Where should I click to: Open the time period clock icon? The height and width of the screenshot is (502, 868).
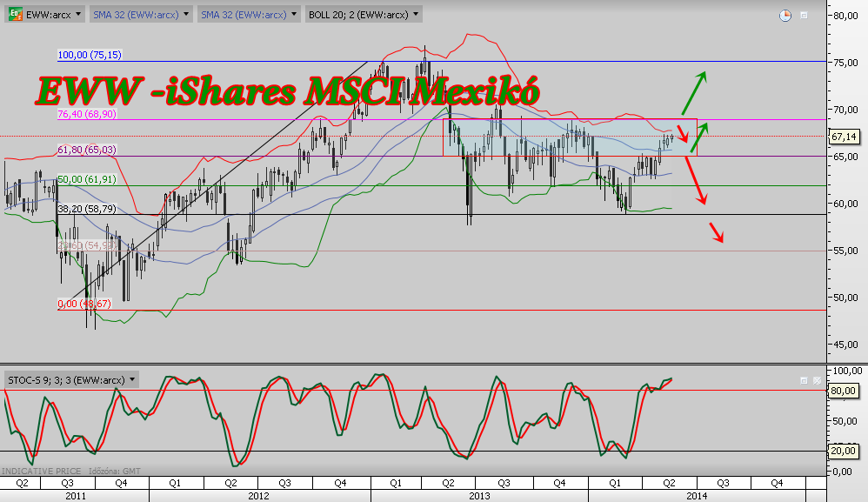pos(785,15)
